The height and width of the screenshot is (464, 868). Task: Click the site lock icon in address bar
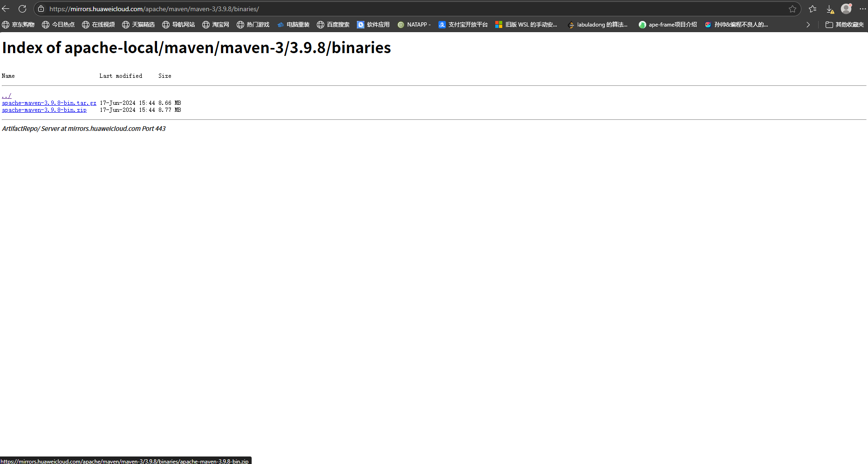(41, 9)
